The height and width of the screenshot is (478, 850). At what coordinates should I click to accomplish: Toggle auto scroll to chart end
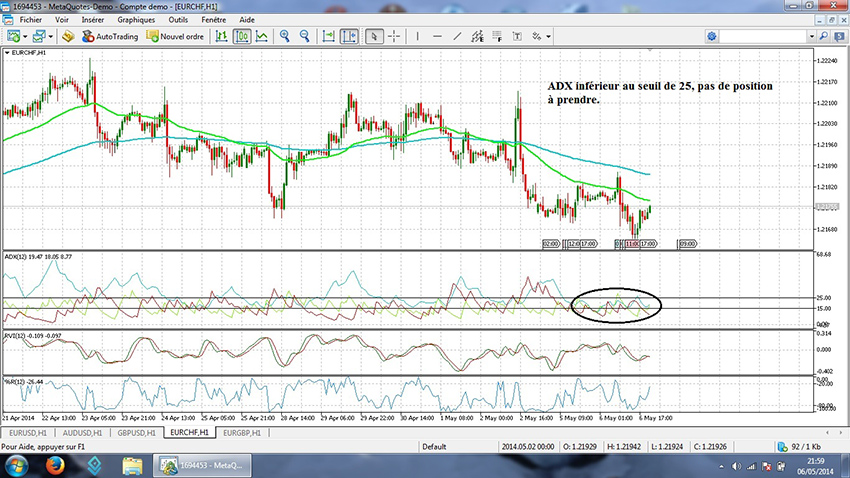[x=329, y=36]
